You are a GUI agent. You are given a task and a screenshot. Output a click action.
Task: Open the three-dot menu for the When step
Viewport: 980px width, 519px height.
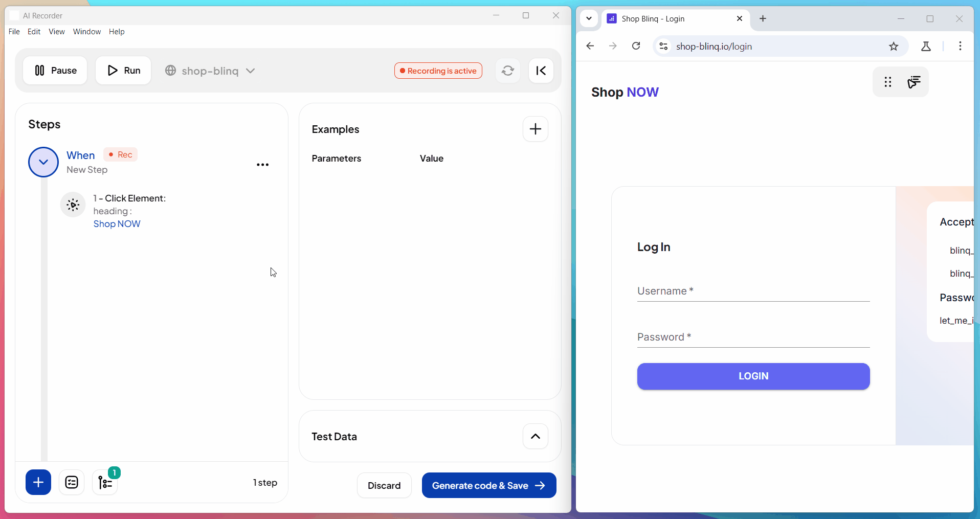[262, 165]
